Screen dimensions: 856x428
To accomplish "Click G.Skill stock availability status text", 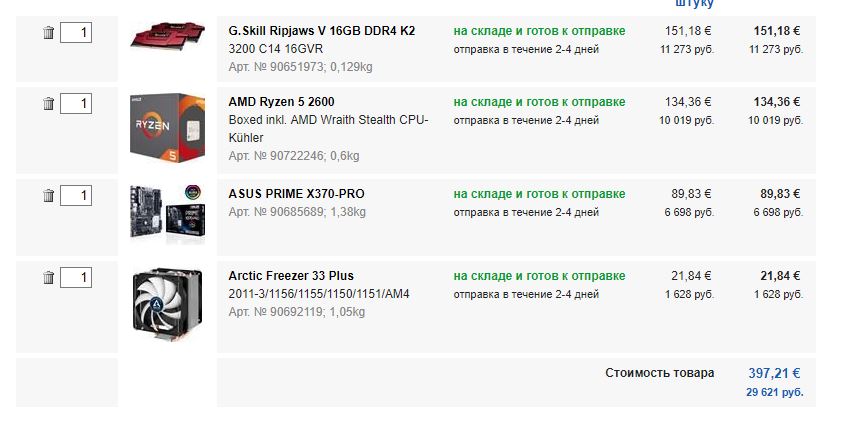I will click(x=539, y=31).
